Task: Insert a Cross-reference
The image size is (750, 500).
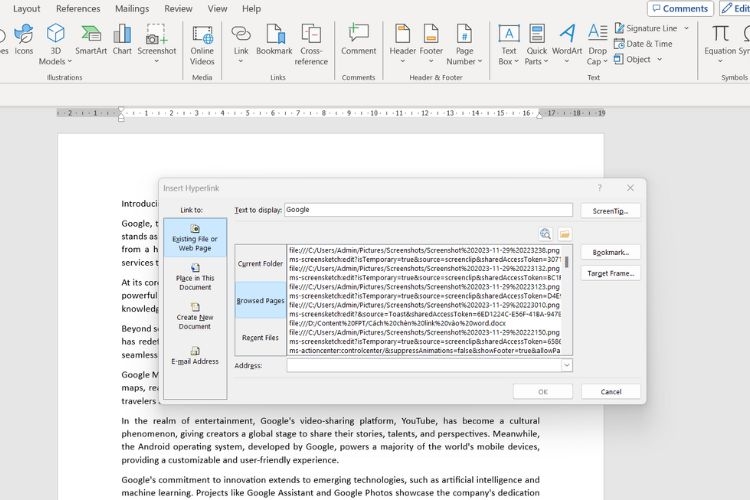Action: point(311,45)
